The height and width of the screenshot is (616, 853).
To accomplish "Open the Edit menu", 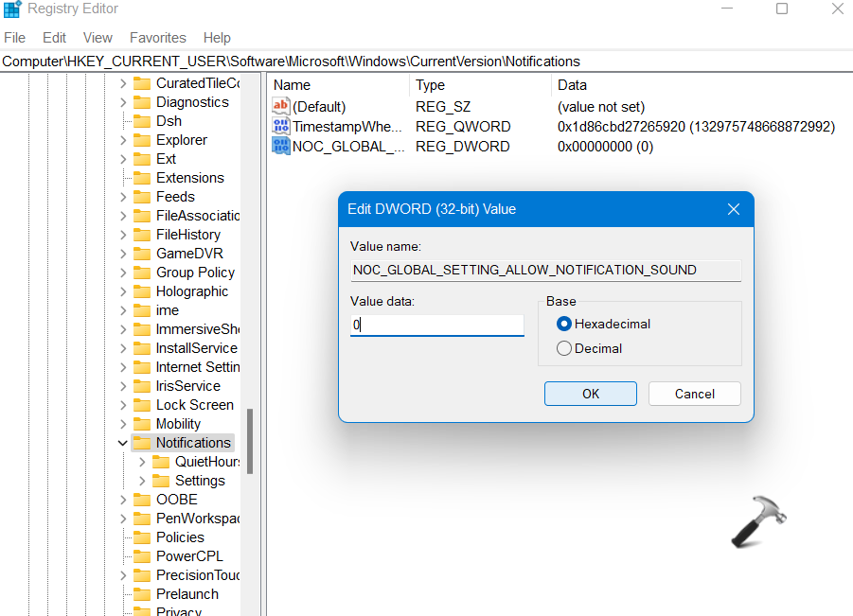I will [x=55, y=38].
